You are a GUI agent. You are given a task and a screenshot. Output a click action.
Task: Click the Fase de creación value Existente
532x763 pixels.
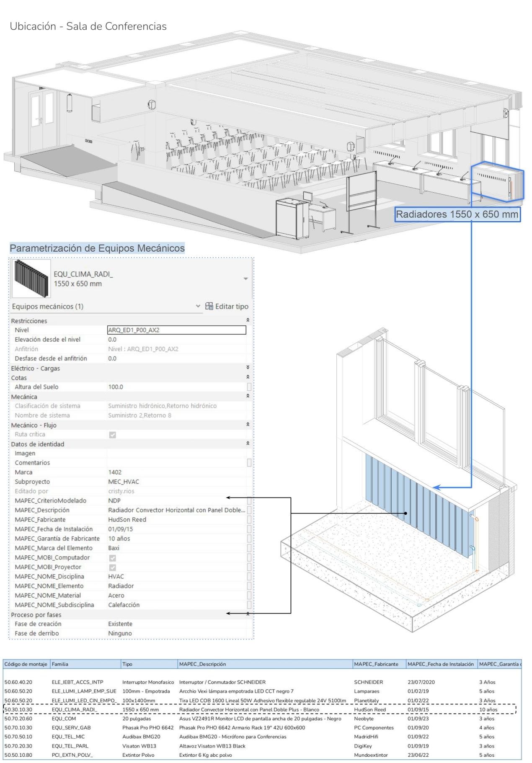coord(120,624)
